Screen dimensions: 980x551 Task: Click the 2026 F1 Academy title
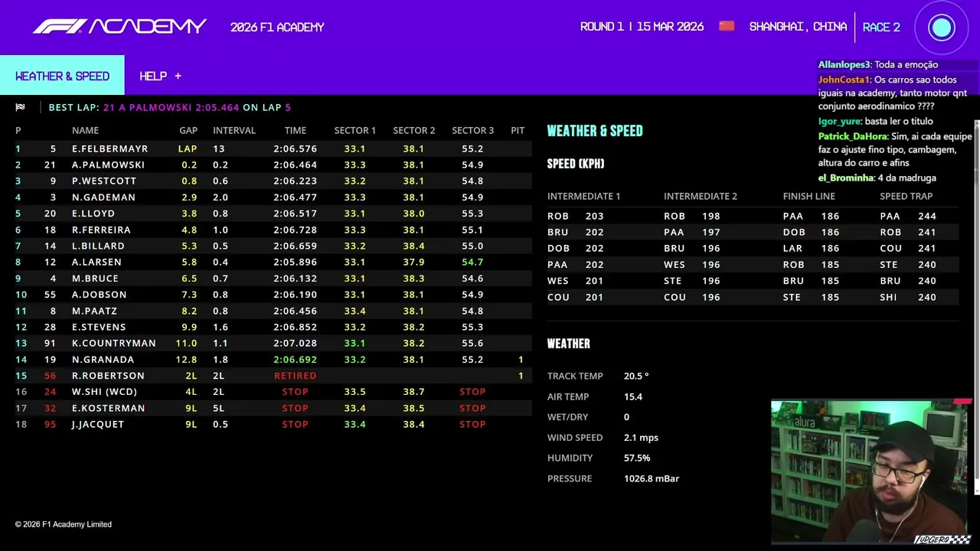[x=277, y=27]
